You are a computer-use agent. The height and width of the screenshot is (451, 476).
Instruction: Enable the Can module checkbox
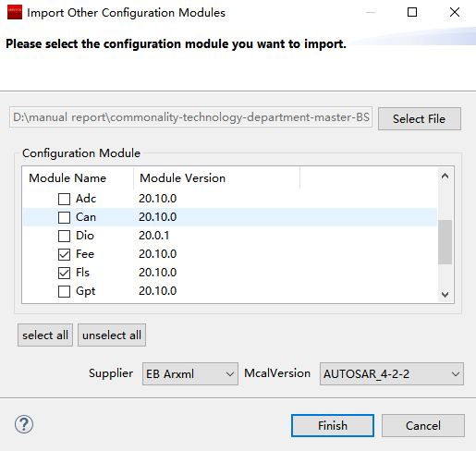click(64, 217)
